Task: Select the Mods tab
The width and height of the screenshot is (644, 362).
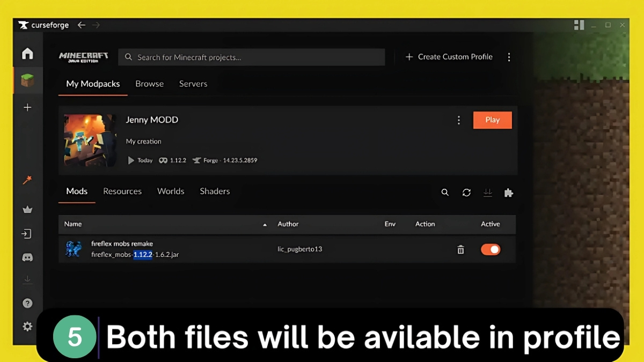Action: [x=77, y=191]
